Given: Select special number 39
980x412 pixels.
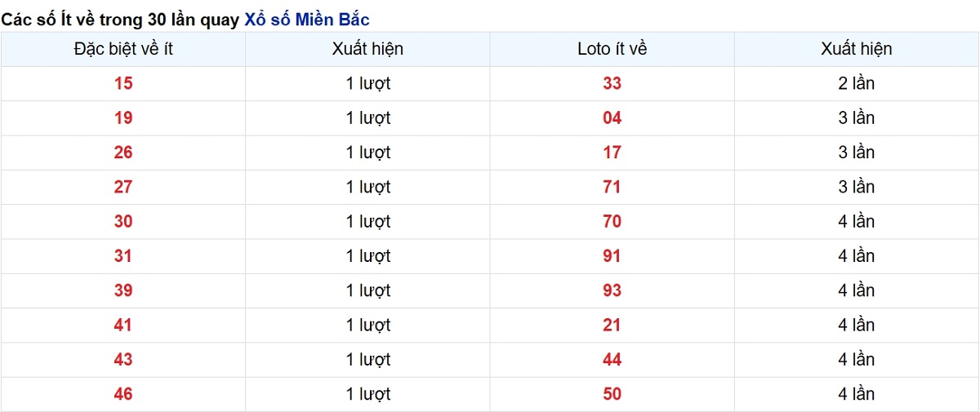Looking at the screenshot, I should (123, 290).
